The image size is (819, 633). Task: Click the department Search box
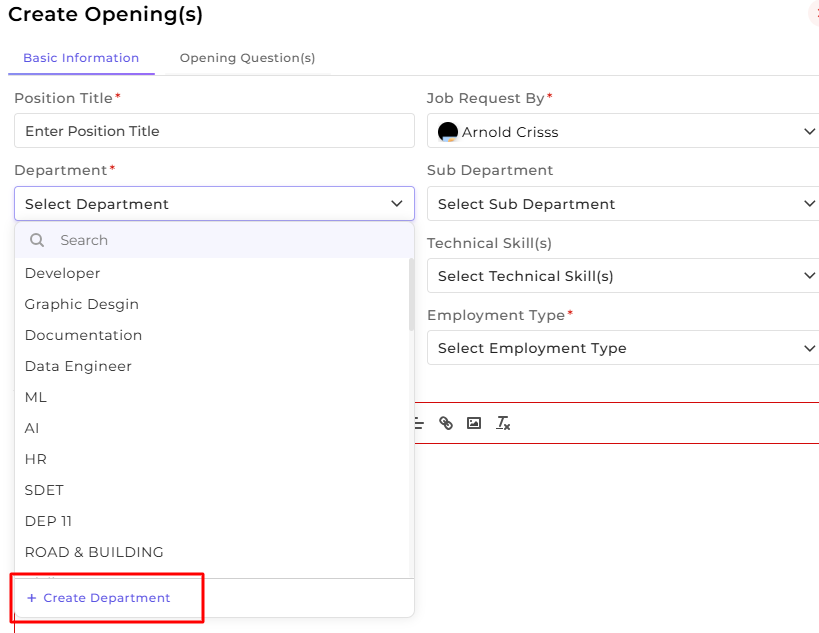coord(215,240)
